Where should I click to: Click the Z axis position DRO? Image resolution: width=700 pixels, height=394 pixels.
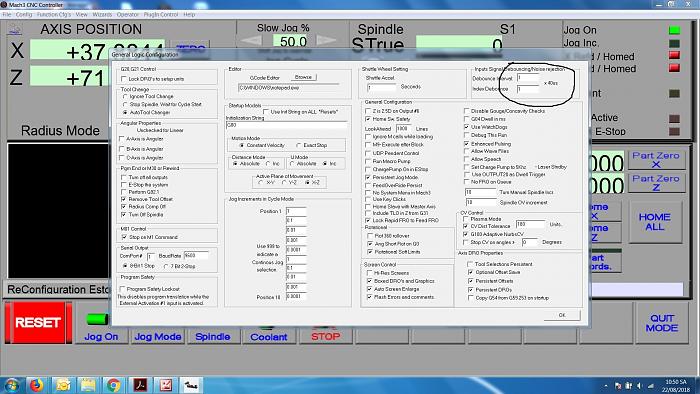coord(71,77)
